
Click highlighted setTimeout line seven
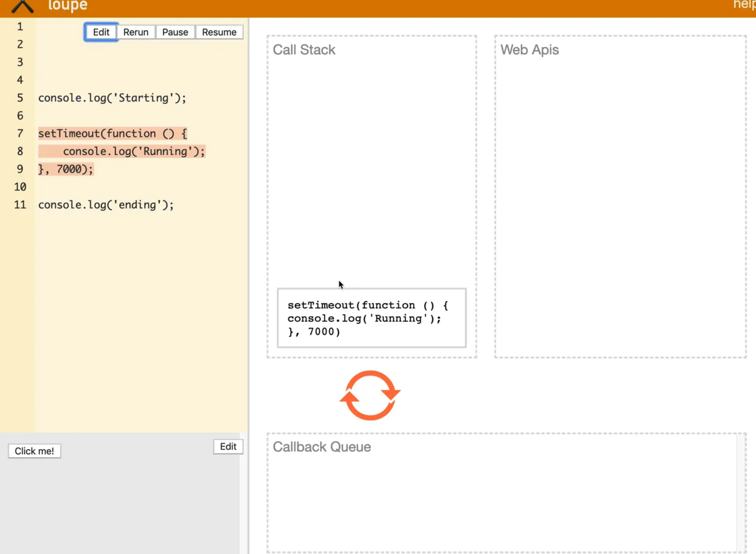[112, 134]
